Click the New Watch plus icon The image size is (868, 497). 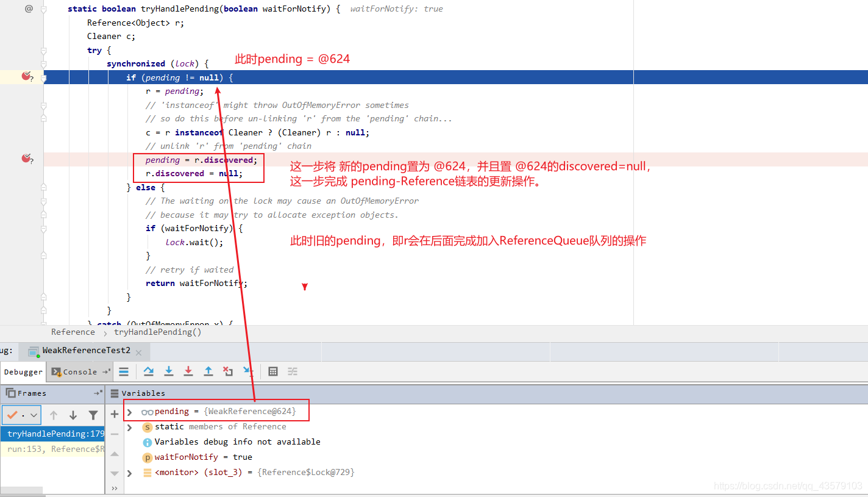[x=114, y=415]
